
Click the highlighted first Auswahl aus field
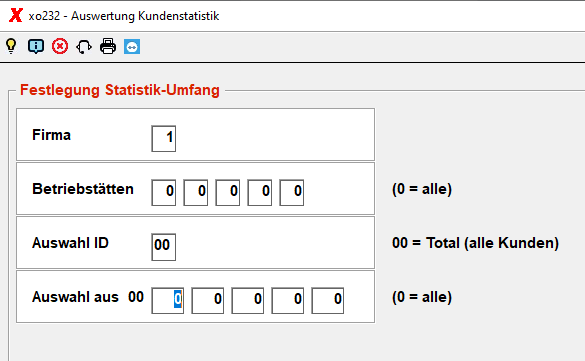[168, 301]
